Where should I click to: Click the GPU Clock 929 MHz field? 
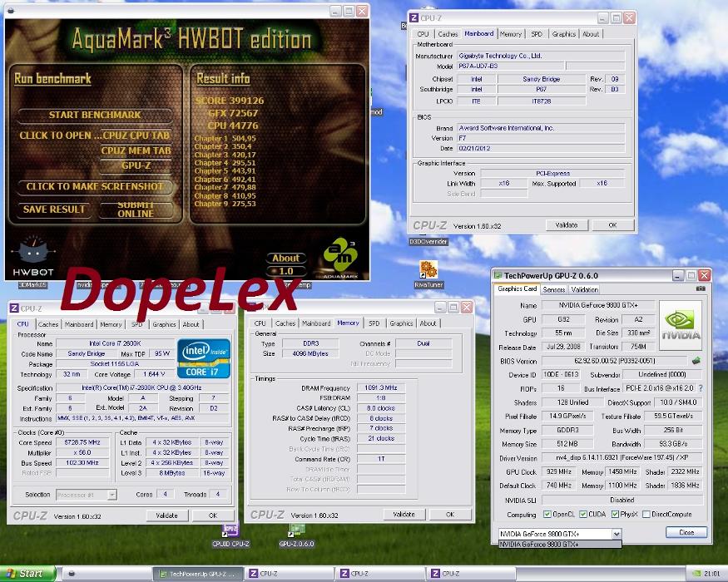tap(559, 471)
